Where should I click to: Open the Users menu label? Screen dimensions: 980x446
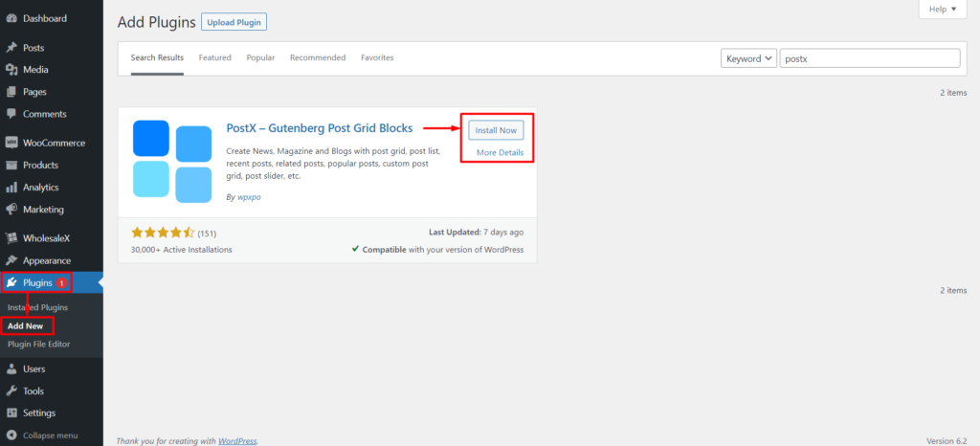(x=34, y=368)
